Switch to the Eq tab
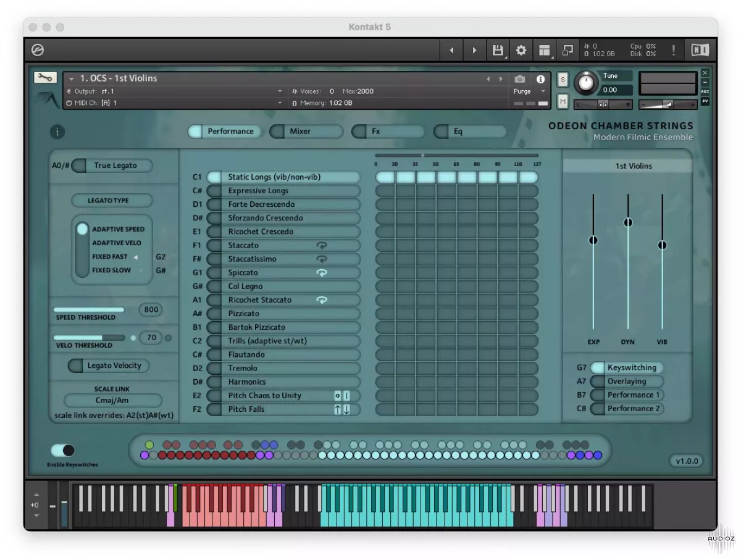This screenshot has height=560, width=741. tap(470, 132)
